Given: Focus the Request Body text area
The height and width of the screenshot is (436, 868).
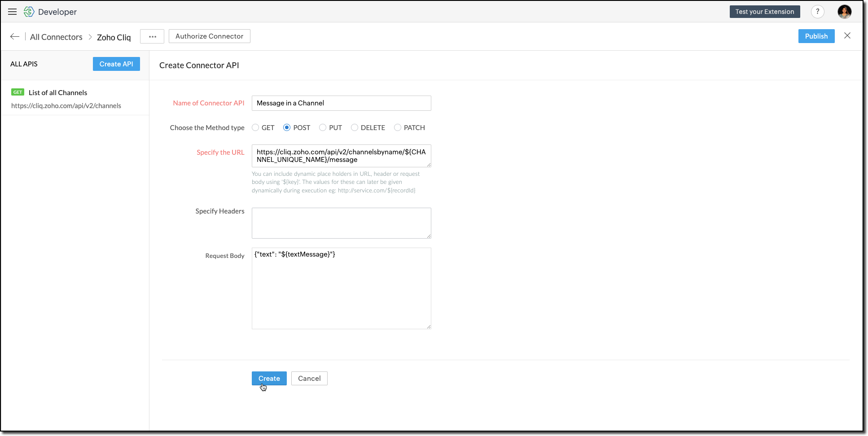Looking at the screenshot, I should coord(342,288).
